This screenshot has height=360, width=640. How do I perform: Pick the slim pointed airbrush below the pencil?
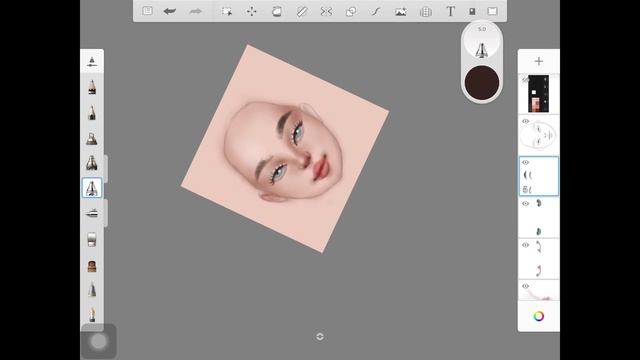92,112
